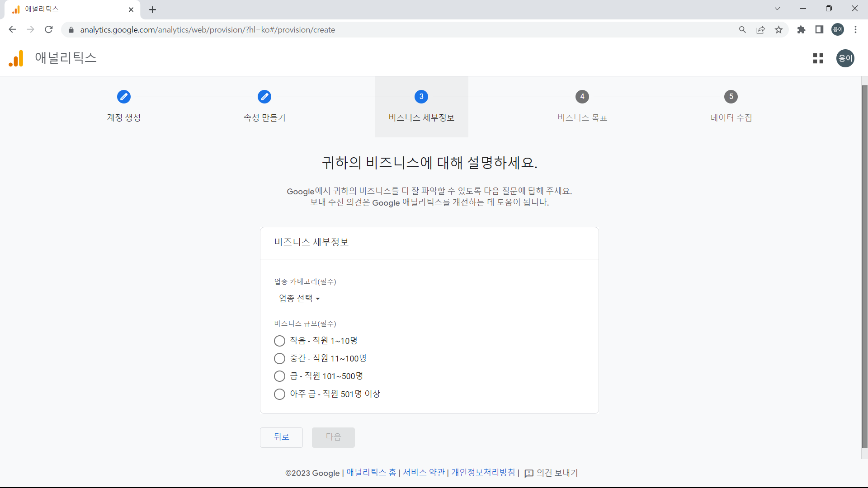Expand the tab search arrow in the title bar
The width and height of the screenshot is (868, 488).
(x=778, y=8)
